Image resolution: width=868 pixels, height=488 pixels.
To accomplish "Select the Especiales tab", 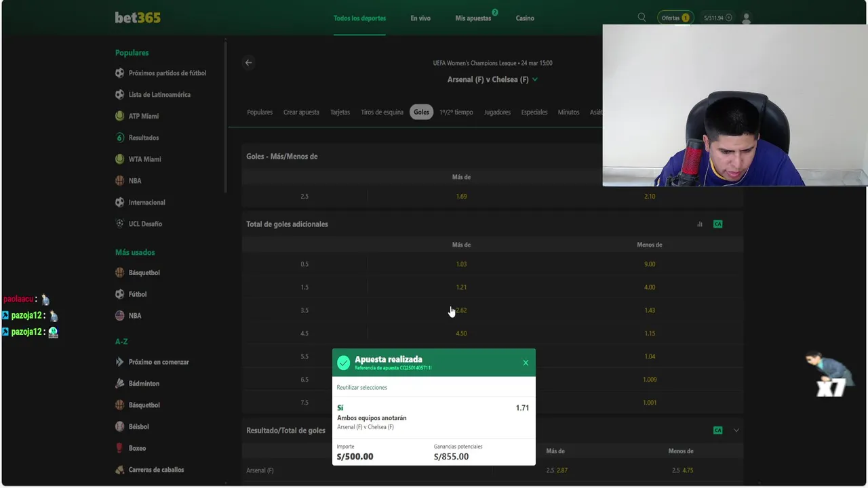I will coord(534,113).
